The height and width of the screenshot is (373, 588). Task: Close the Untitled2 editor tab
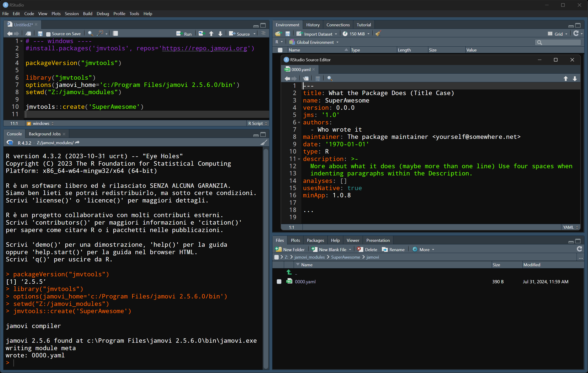36,24
